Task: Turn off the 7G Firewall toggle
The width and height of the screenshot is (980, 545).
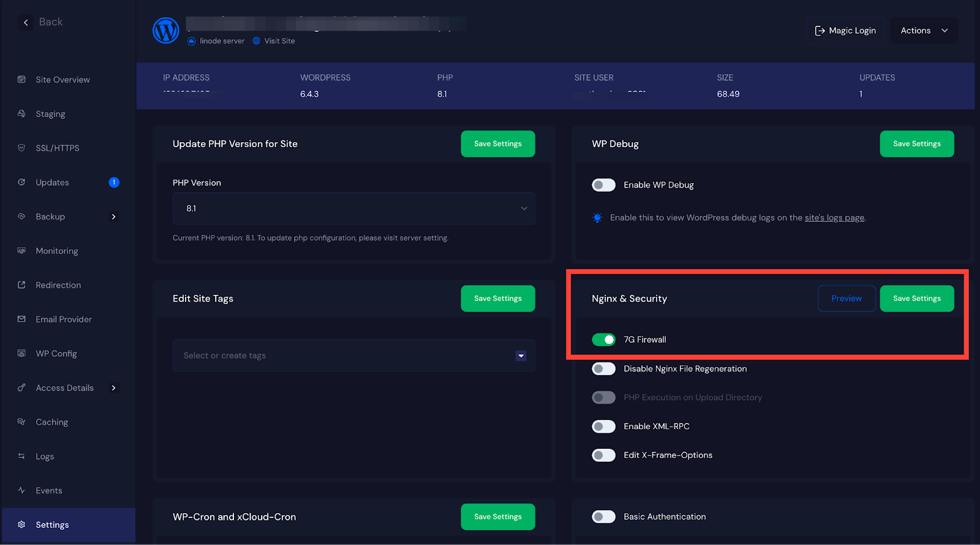Action: [603, 340]
